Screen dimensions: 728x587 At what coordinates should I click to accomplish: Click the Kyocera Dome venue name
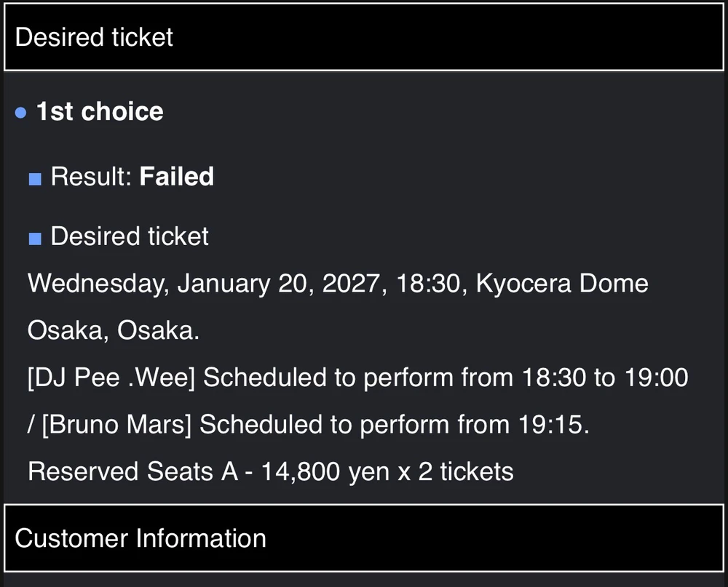pyautogui.click(x=562, y=283)
